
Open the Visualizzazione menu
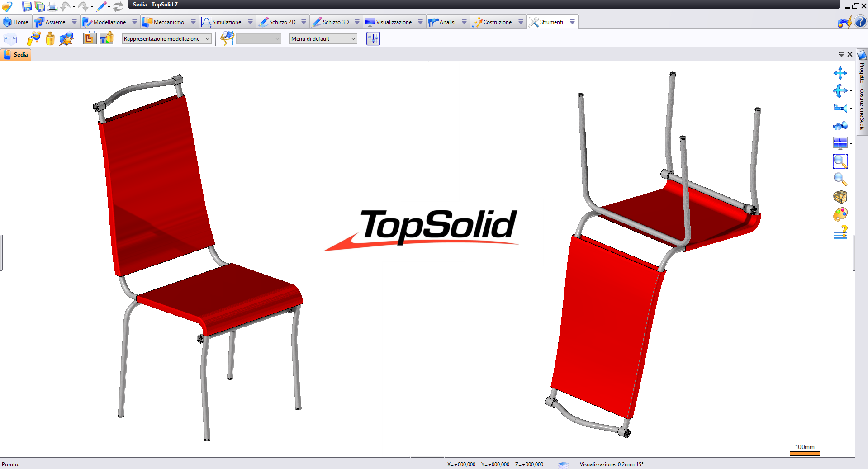pyautogui.click(x=389, y=22)
